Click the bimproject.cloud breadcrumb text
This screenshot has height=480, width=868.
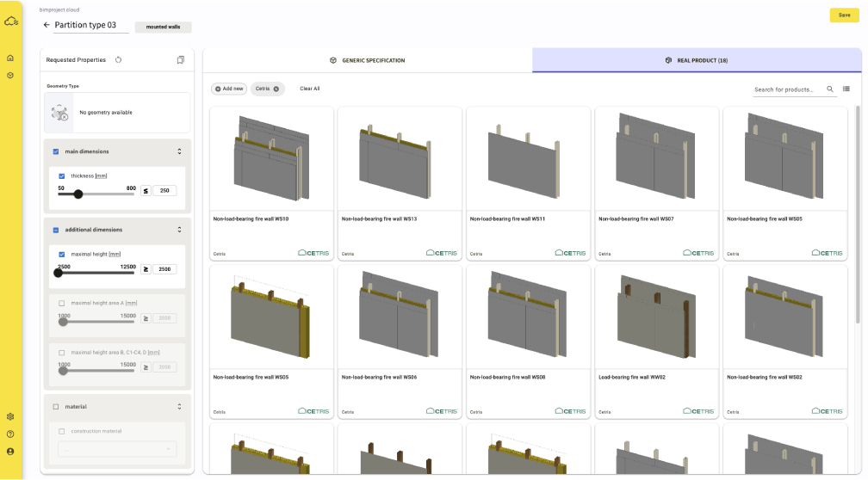[59, 10]
